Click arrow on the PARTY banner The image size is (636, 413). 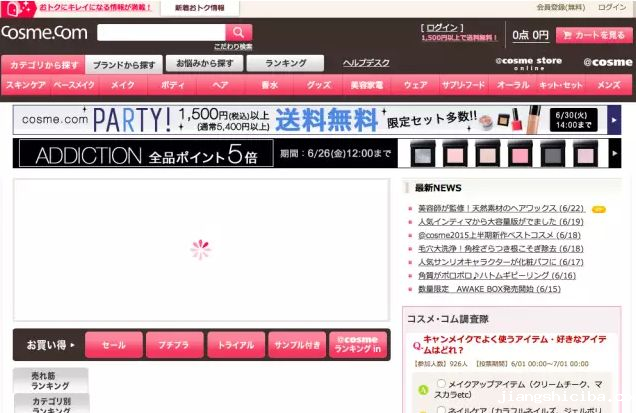[x=614, y=120]
